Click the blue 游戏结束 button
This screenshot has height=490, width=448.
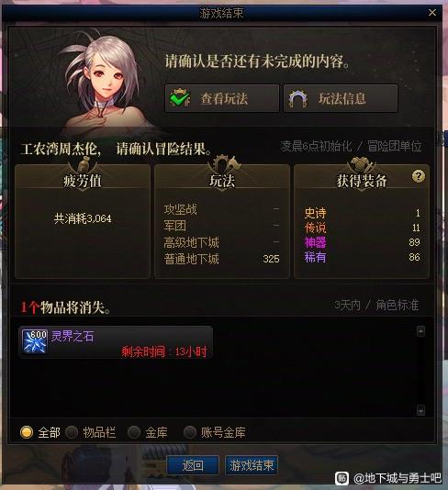[252, 465]
